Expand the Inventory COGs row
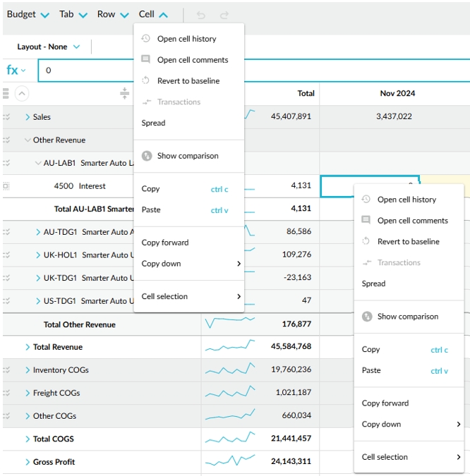 [x=28, y=370]
